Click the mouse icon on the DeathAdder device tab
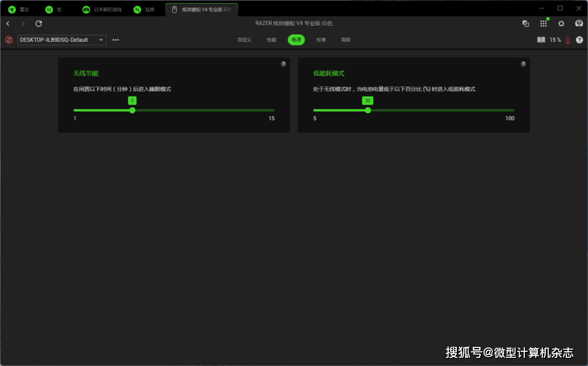588x366 pixels. 174,9
